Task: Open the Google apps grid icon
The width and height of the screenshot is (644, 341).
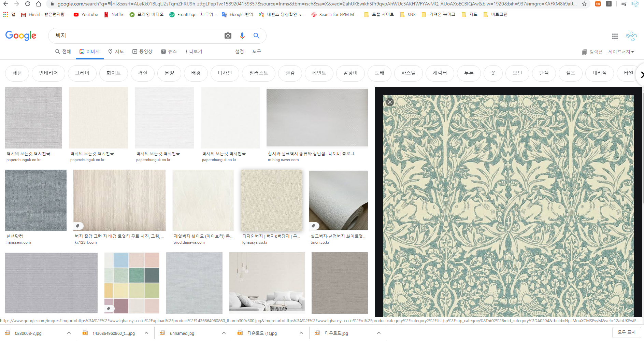Action: click(615, 36)
